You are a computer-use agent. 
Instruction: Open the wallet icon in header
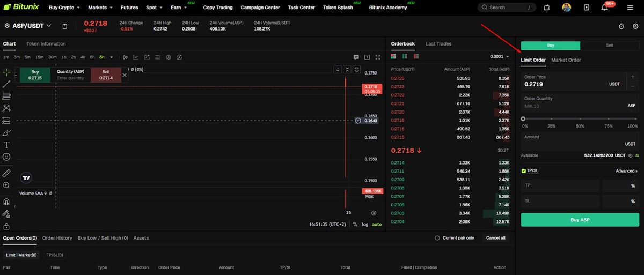coord(546,8)
